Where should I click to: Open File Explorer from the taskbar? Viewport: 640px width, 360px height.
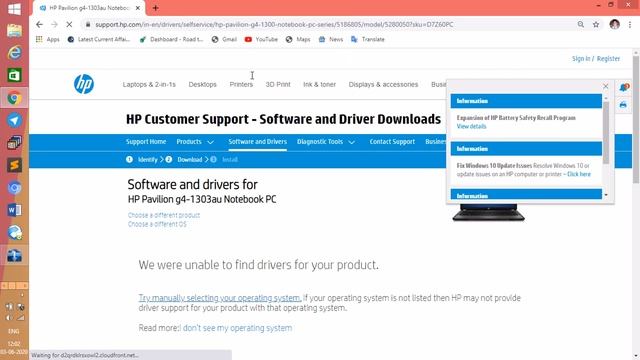pyautogui.click(x=14, y=31)
